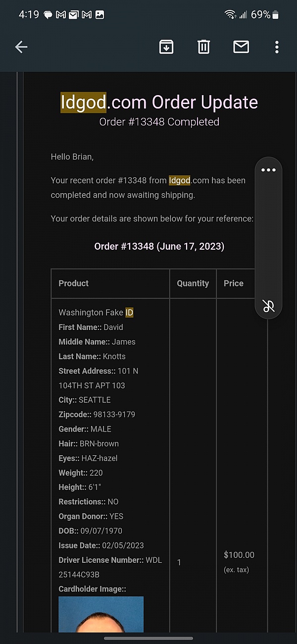Tap the gallery image notification icon
Screen dimensions: 297x644
[99, 15]
